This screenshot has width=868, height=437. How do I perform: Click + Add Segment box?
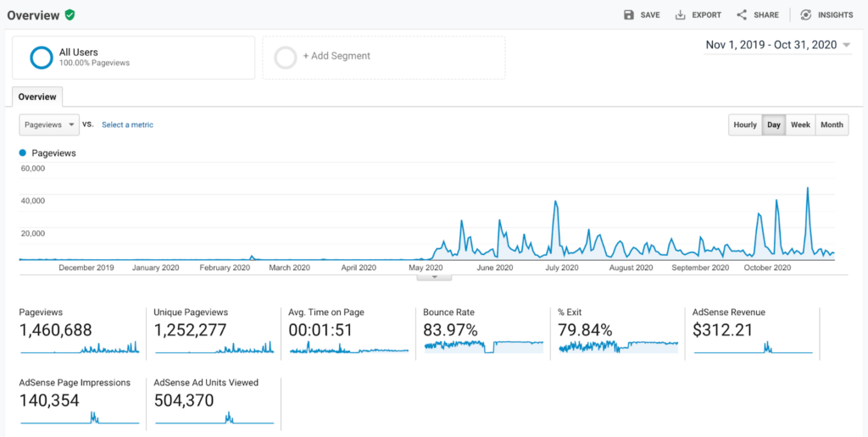tap(384, 58)
